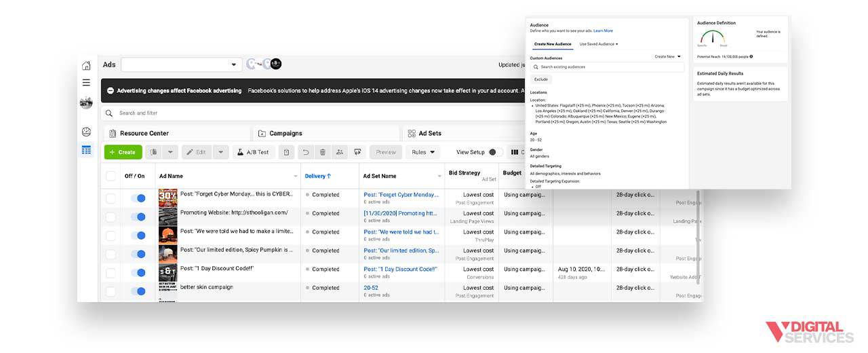Open thumbnail of 1 Day Discount Code ad
This screenshot has height=353, width=868.
click(x=167, y=273)
